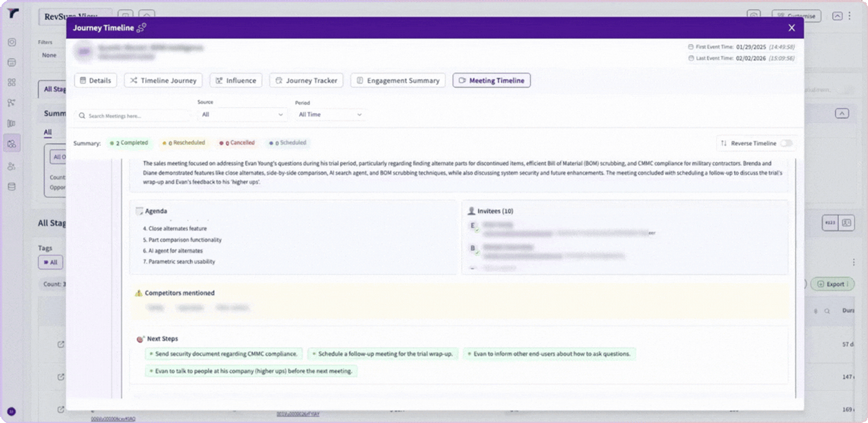This screenshot has height=423, width=868.
Task: Select next step 'Evan to inform other end-users'
Action: tap(549, 354)
